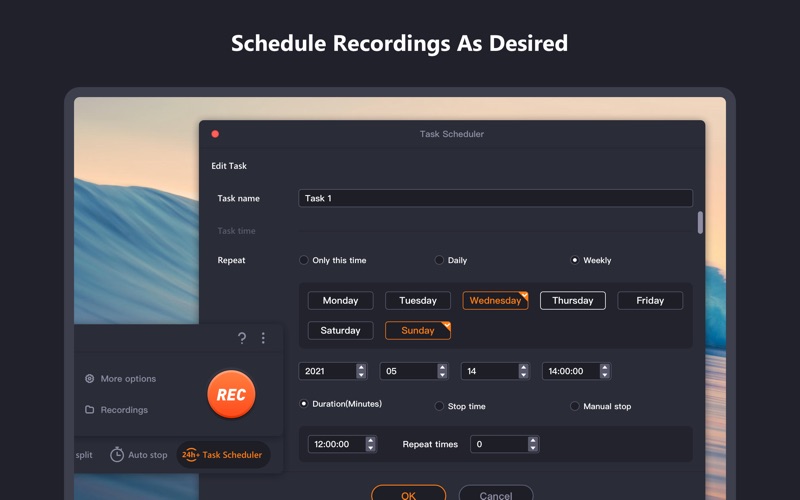Open the help question mark icon

pyautogui.click(x=242, y=338)
